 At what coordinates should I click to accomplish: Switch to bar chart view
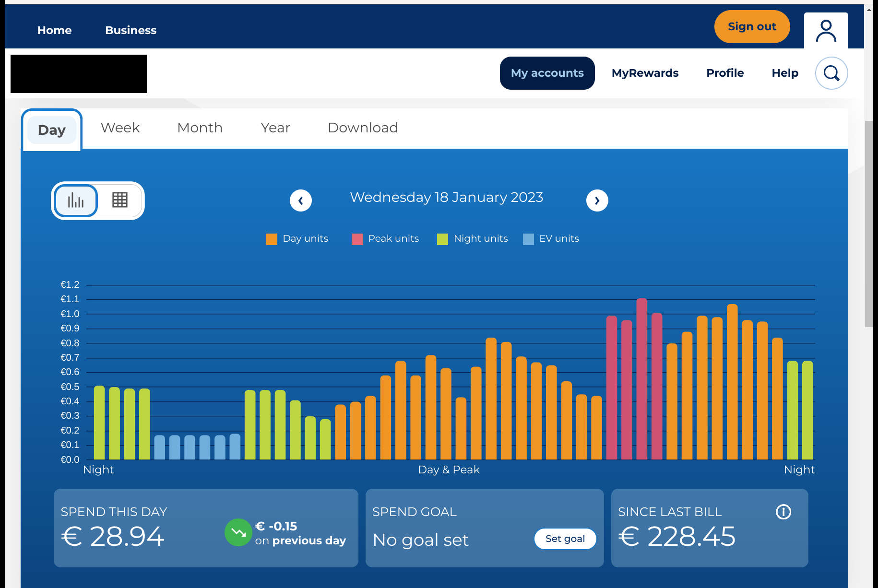coord(76,200)
